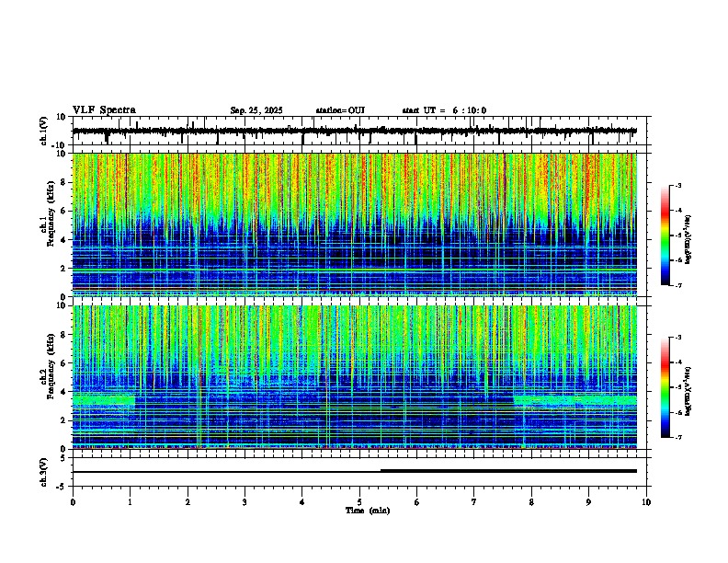The width and height of the screenshot is (728, 563).
Task: Click the '-7' label on ch.2 colorbar
Action: (677, 437)
